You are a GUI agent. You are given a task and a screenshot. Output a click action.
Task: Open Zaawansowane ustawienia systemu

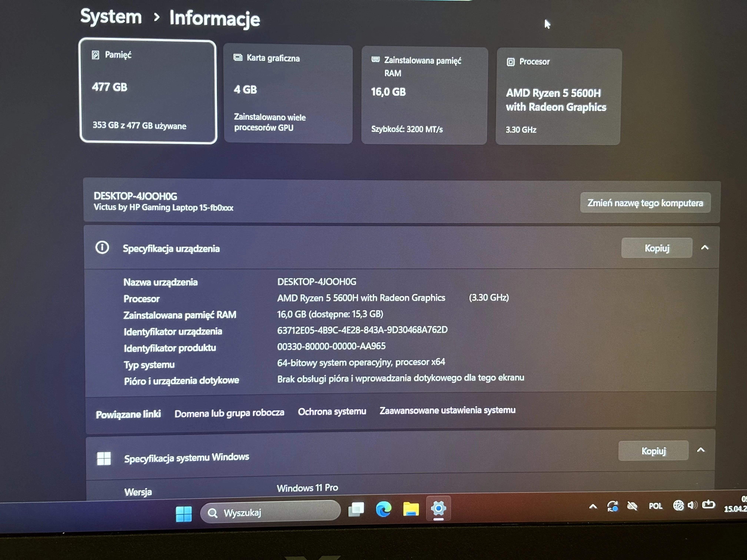click(447, 410)
